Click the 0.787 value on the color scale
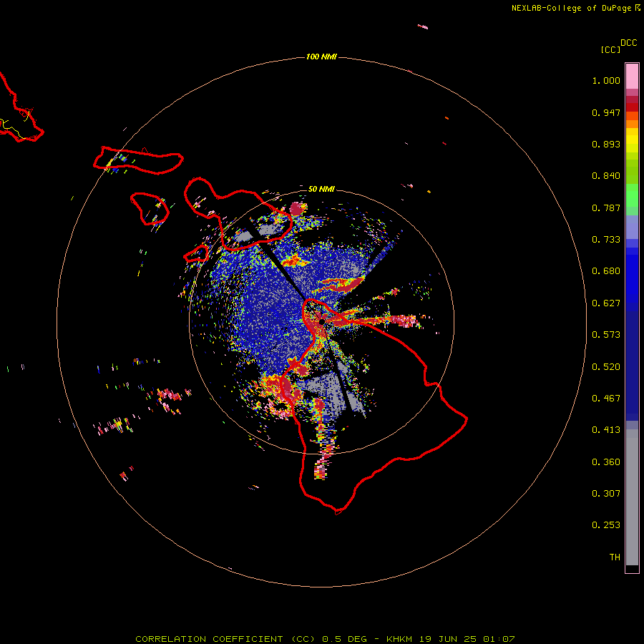The width and height of the screenshot is (644, 644). [x=606, y=208]
